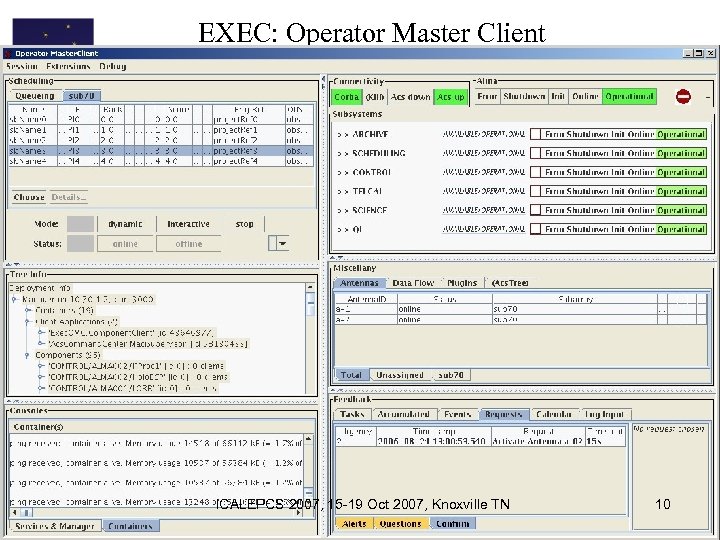Click the Details... button
This screenshot has width=720, height=540.
click(x=68, y=197)
